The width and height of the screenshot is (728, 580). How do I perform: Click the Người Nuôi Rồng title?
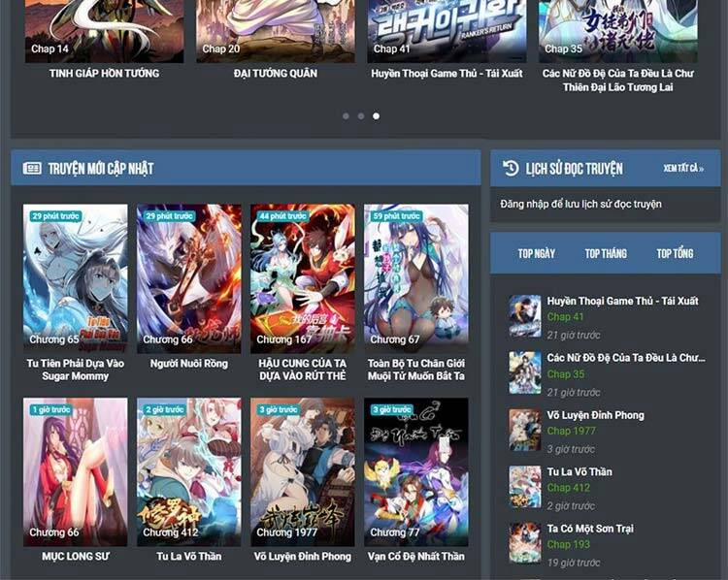click(189, 364)
